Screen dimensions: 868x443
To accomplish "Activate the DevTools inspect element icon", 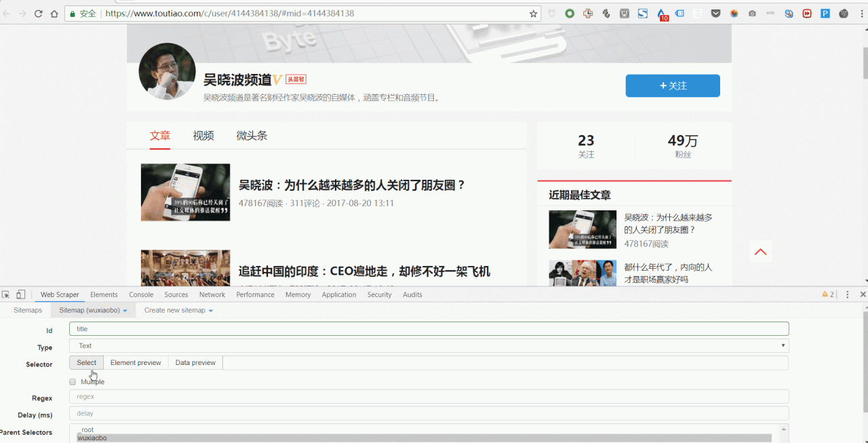I will pyautogui.click(x=6, y=294).
